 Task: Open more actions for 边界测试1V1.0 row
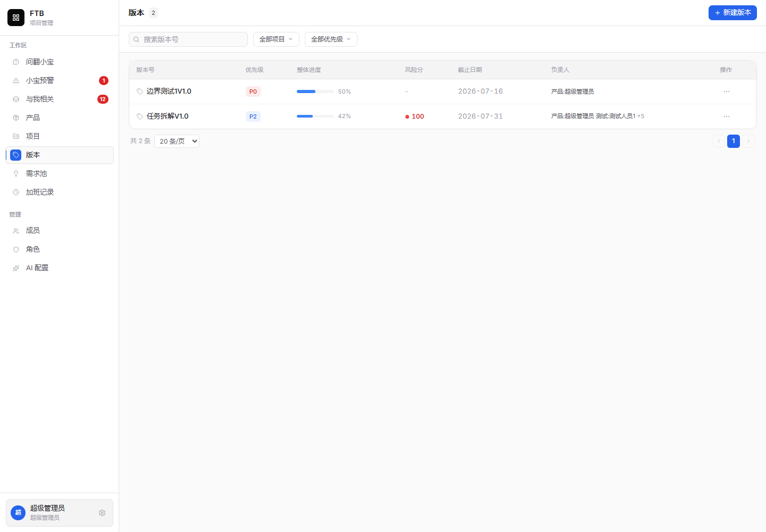coord(727,92)
